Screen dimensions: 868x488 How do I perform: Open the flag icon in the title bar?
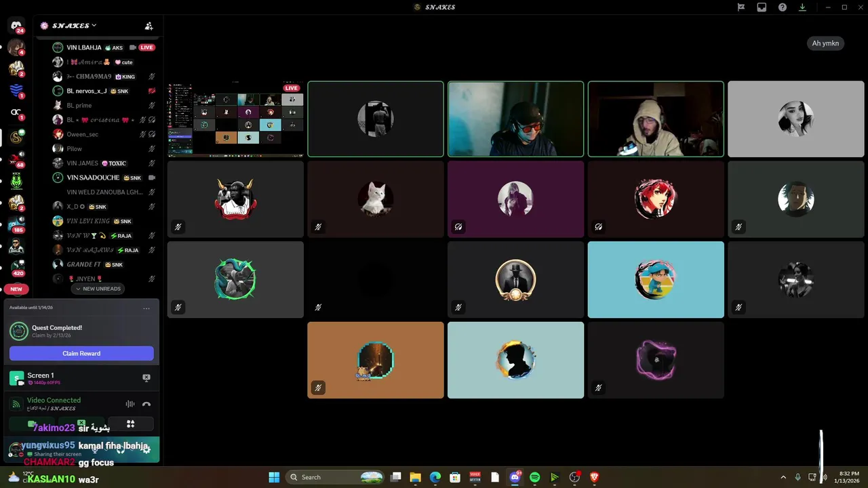[x=741, y=7]
